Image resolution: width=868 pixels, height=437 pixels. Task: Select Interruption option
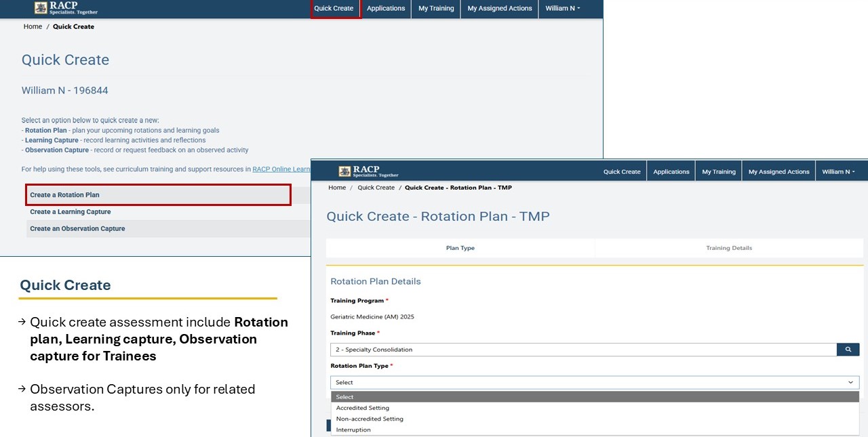595,430
